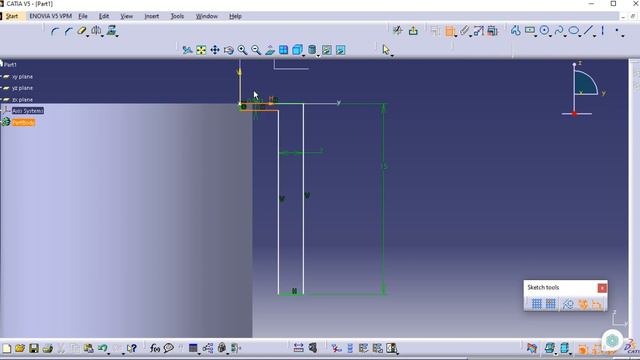Click the Zoom In magnifier
The width and height of the screenshot is (640, 360).
coord(242,50)
